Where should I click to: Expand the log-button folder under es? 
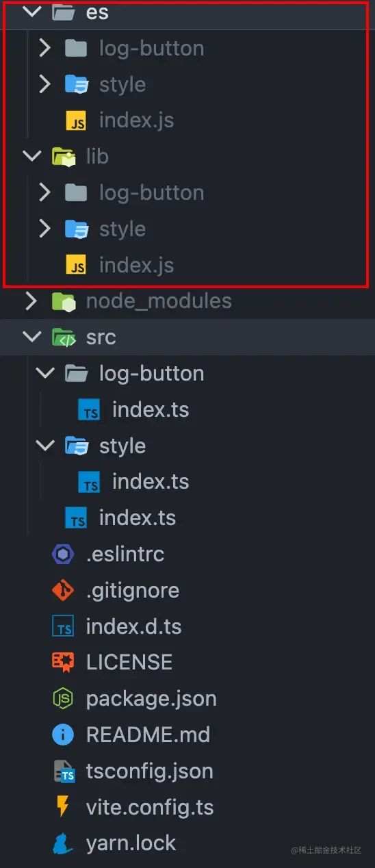pyautogui.click(x=44, y=48)
